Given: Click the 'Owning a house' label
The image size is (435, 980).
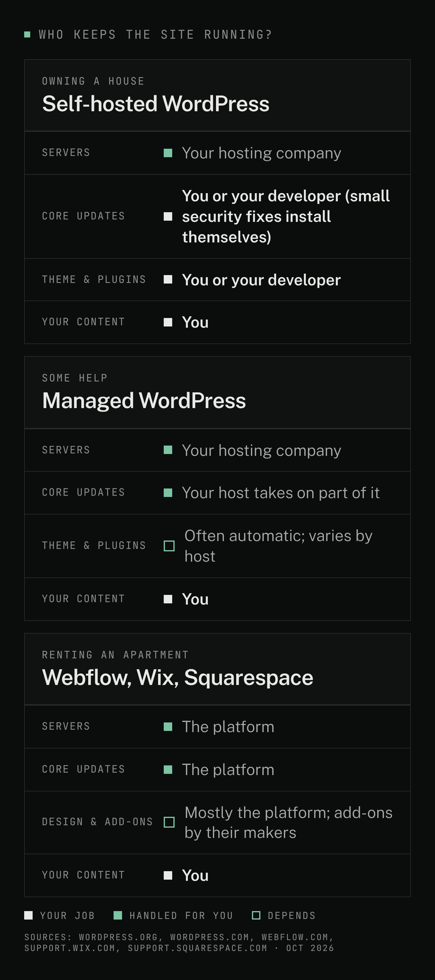Looking at the screenshot, I should coord(93,81).
